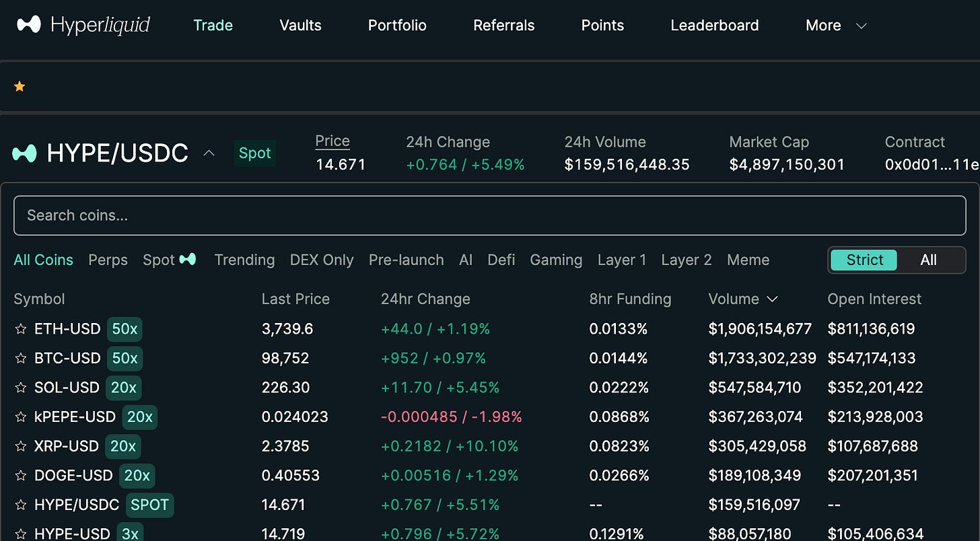Filter coins by Layer 2
Screen dimensions: 980x541
687,260
